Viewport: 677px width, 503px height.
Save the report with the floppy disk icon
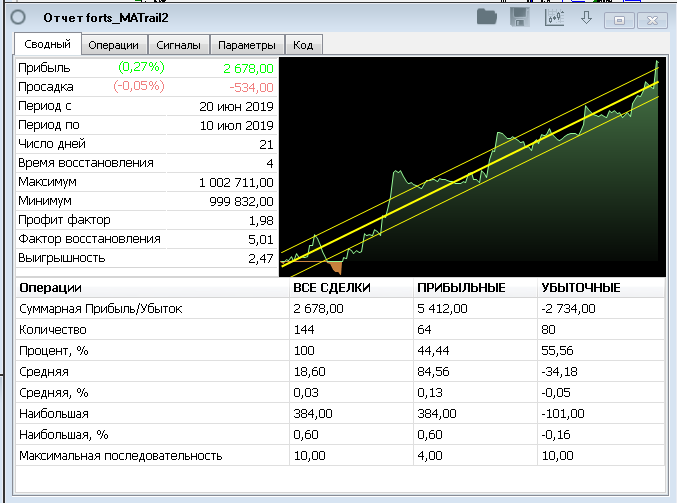click(519, 17)
